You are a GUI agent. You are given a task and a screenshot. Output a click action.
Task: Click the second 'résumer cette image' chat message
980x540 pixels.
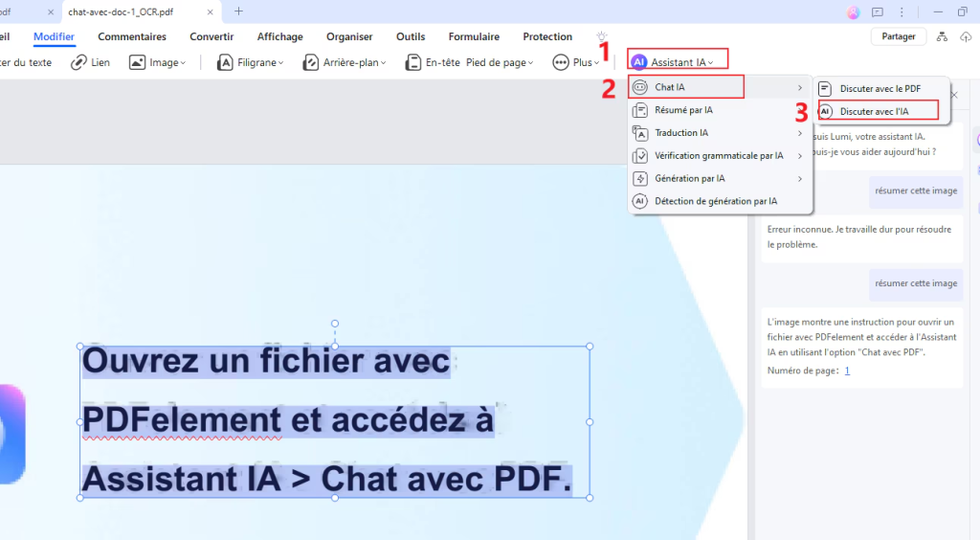pyautogui.click(x=916, y=283)
